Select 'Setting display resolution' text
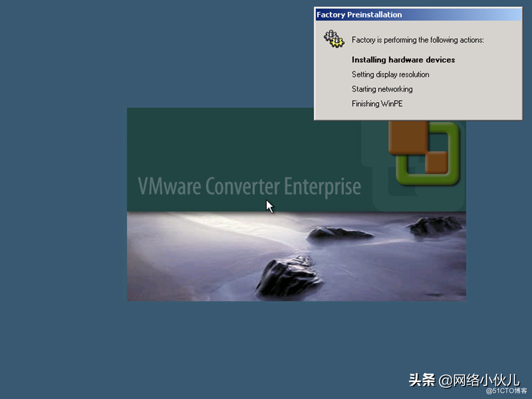This screenshot has height=399, width=532. [390, 74]
